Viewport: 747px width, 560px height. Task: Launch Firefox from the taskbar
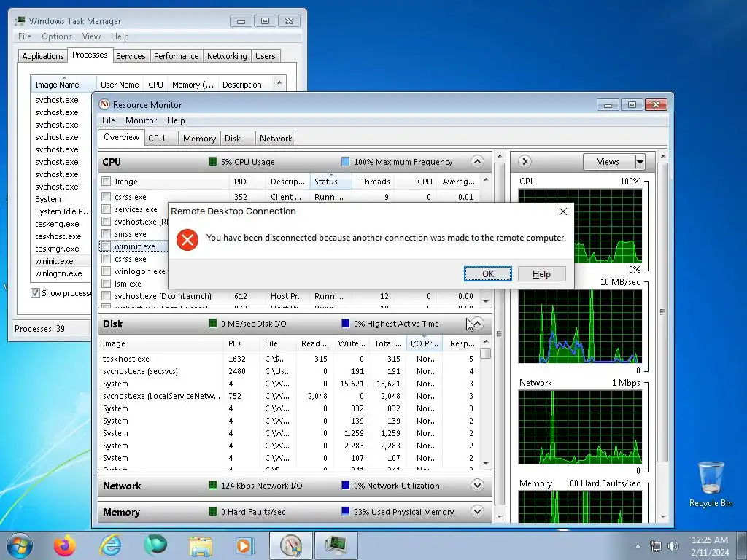(64, 545)
